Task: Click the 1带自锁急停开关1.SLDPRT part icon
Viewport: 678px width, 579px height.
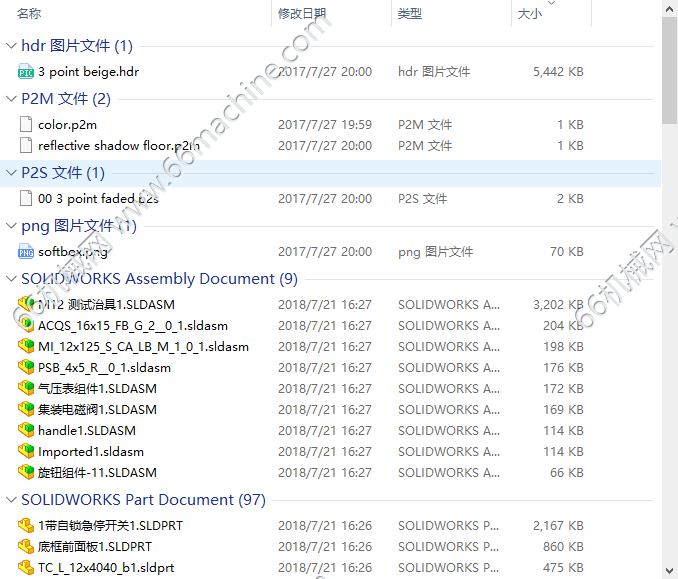Action: (x=26, y=525)
